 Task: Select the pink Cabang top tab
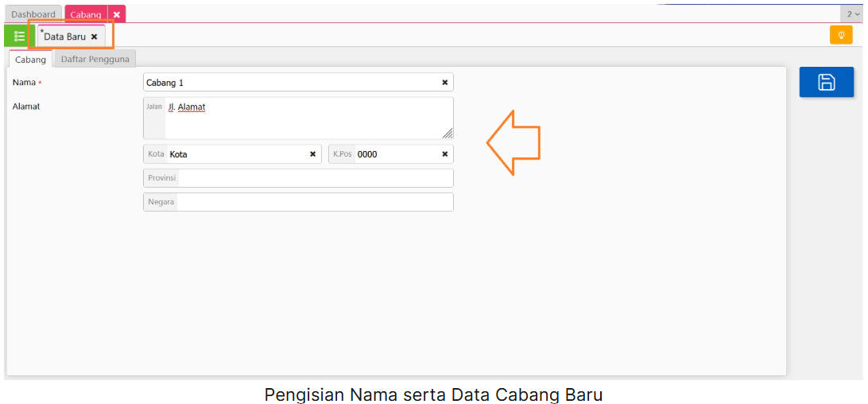pos(85,14)
